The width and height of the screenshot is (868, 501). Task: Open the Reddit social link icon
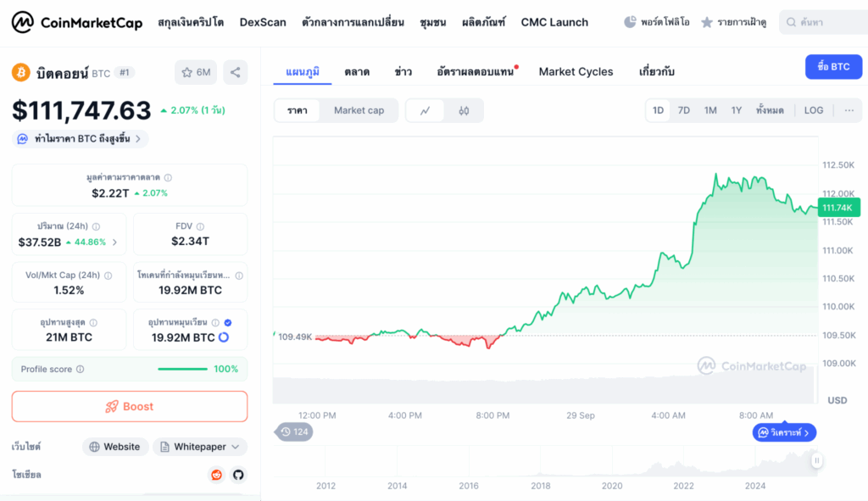tap(217, 475)
